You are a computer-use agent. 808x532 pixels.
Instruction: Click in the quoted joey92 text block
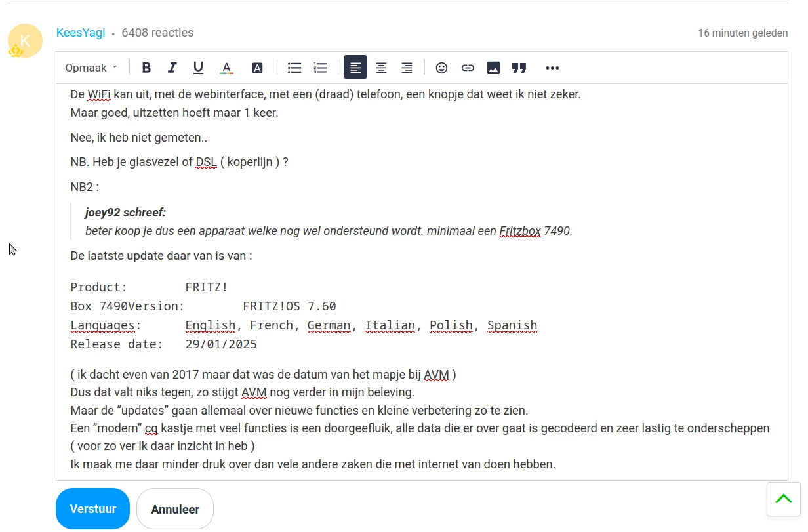click(328, 222)
